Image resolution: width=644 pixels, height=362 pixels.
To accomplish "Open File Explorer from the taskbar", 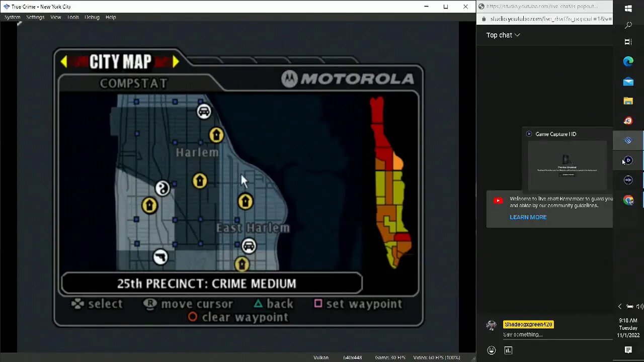I will 628,101.
